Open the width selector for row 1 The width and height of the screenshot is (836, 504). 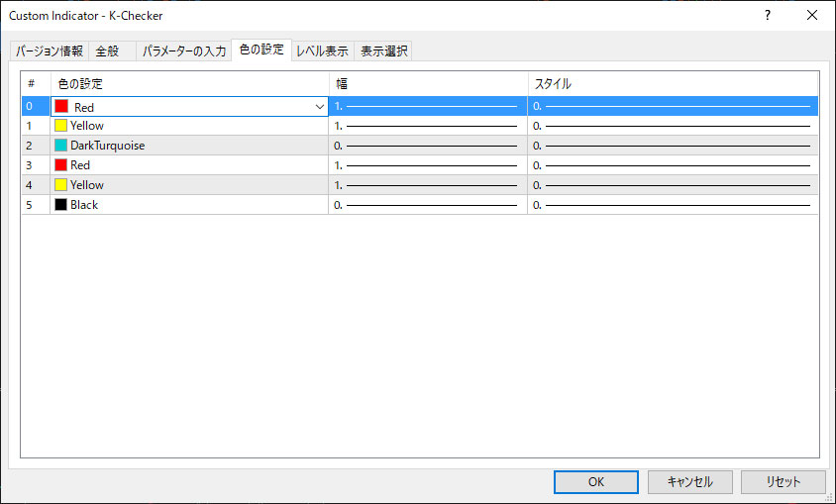point(427,126)
